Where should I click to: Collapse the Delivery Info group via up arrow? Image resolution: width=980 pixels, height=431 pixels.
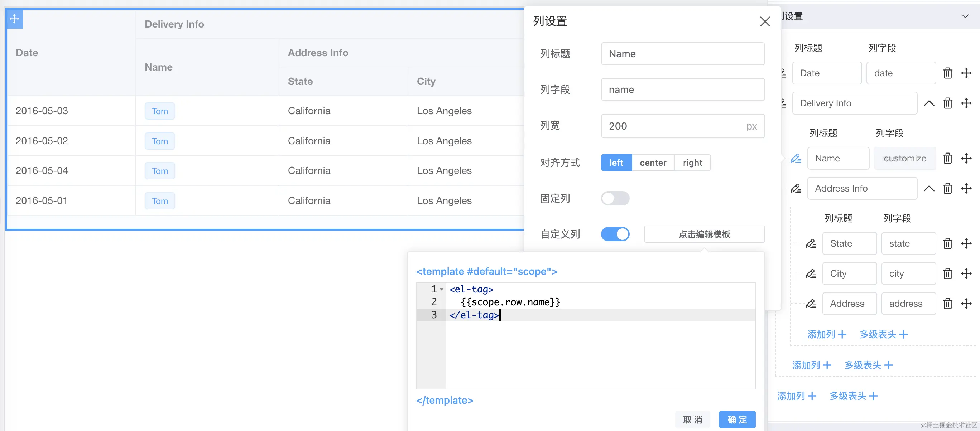coord(929,103)
